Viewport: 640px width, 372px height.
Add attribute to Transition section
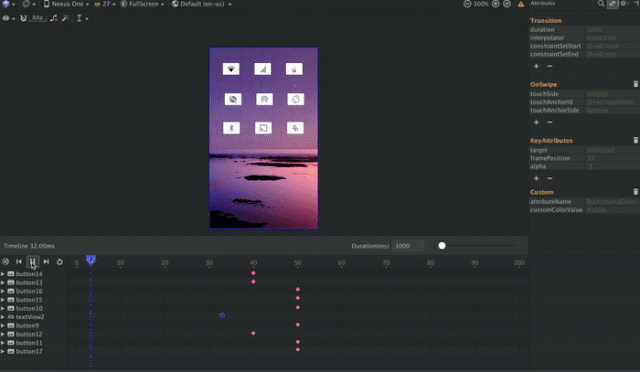point(536,66)
